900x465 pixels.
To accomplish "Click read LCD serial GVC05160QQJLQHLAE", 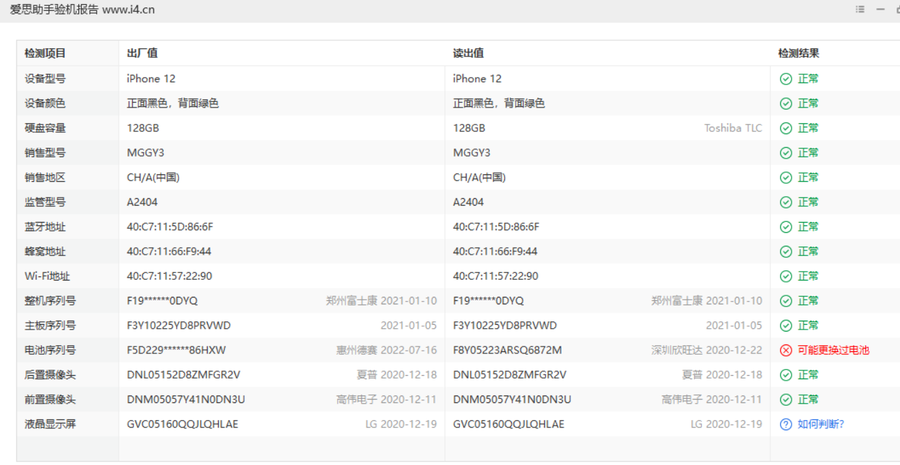I will (x=509, y=424).
